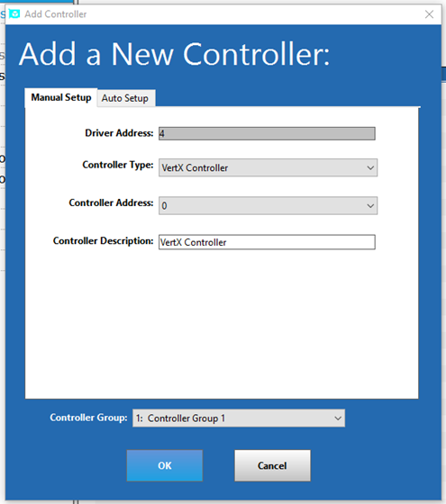Open the Controller Address combo showing 0
The image size is (446, 504).
(x=268, y=205)
